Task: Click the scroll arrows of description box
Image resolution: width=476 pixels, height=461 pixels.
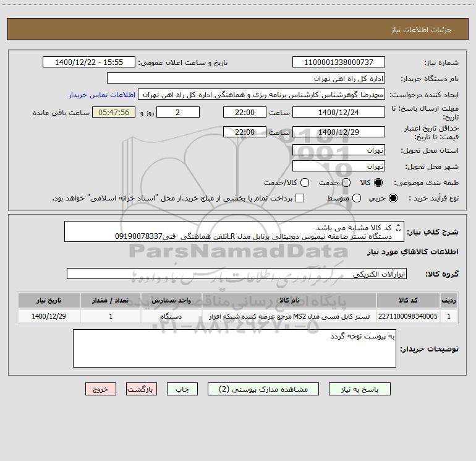Action: click(x=399, y=227)
